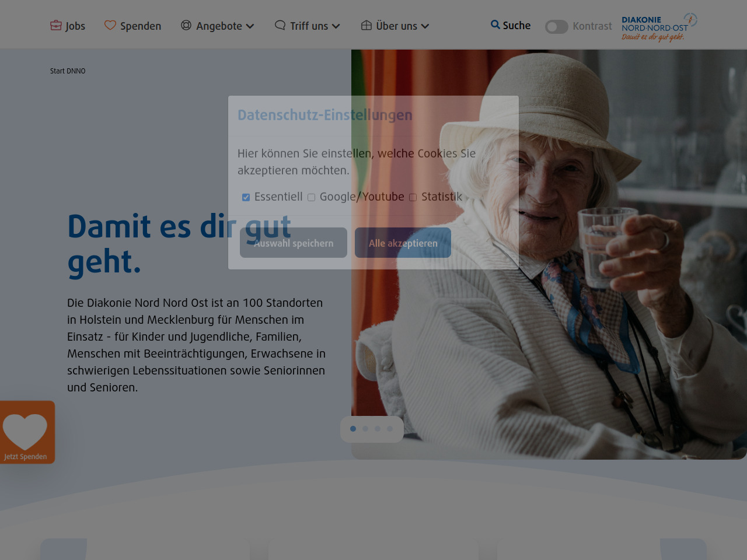Click the building icon beside Über uns
This screenshot has height=560, width=747.
366,25
